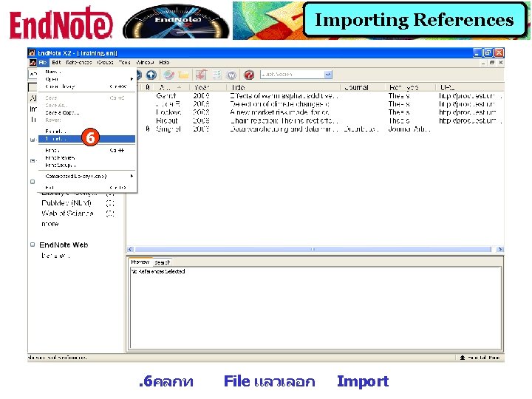Click the format bibliography list toolbar icon

pyautogui.click(x=216, y=75)
